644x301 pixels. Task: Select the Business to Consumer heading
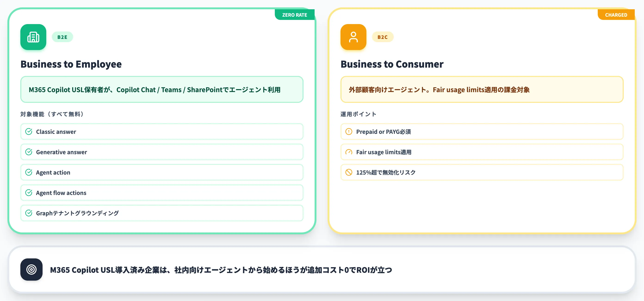(392, 64)
